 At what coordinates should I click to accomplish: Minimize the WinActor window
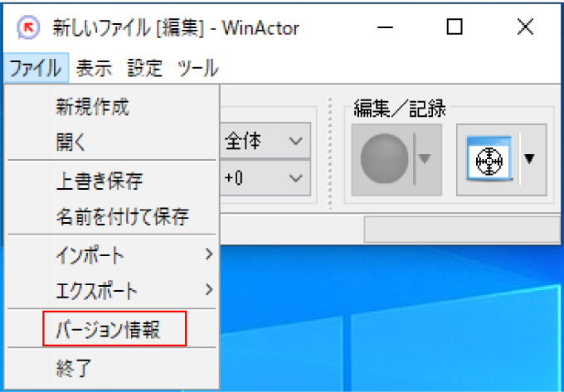click(385, 27)
